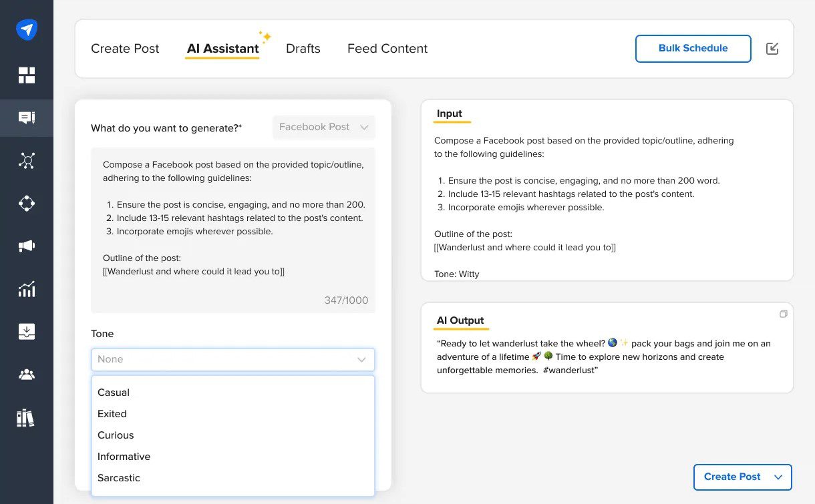815x504 pixels.
Task: Select Sarcastic from the tone options
Action: [119, 478]
